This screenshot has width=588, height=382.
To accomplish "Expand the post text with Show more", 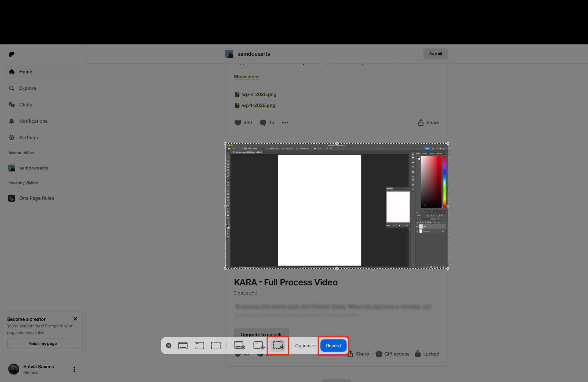I will point(246,77).
